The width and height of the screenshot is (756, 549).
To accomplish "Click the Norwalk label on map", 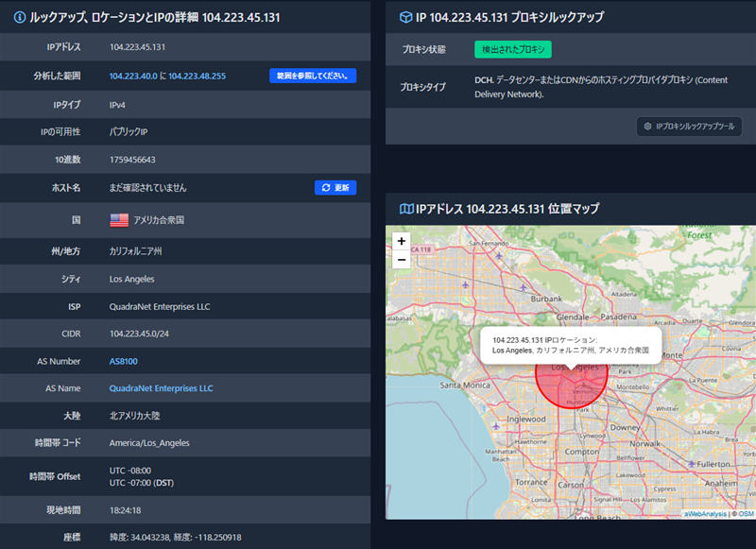I will pyautogui.click(x=645, y=444).
